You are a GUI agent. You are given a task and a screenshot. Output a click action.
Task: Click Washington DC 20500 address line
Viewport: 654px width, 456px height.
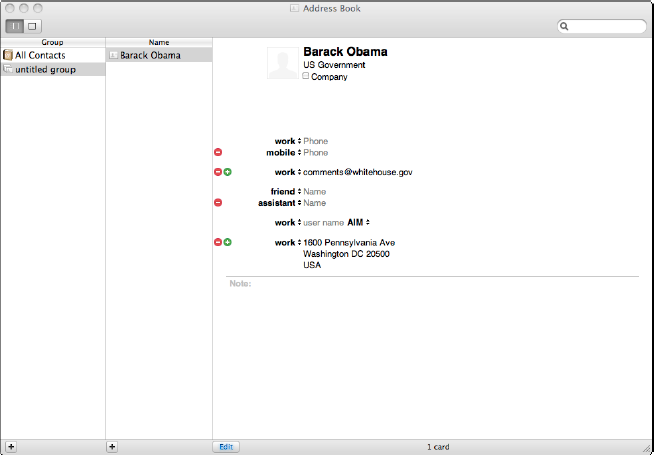346,254
